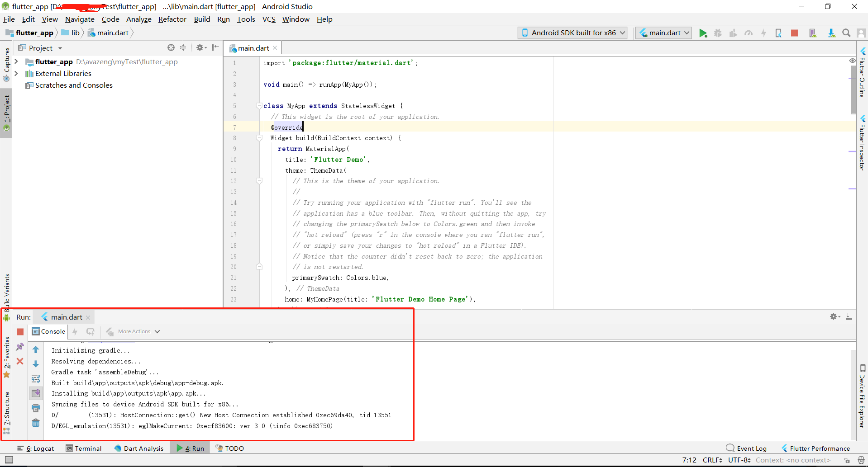This screenshot has width=868, height=467.
Task: Open the main.dart run configuration dropdown
Action: 663,33
